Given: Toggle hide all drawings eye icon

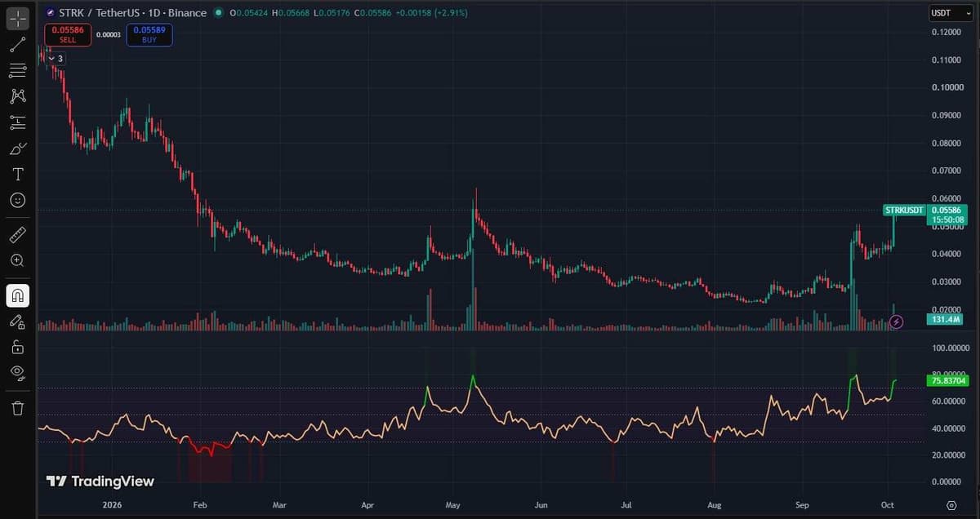Looking at the screenshot, I should [x=18, y=373].
